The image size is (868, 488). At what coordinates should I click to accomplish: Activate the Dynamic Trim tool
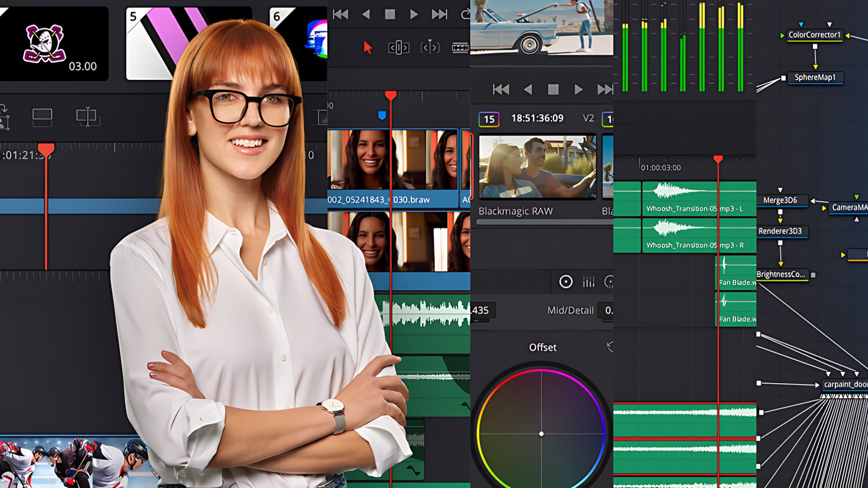[x=429, y=47]
